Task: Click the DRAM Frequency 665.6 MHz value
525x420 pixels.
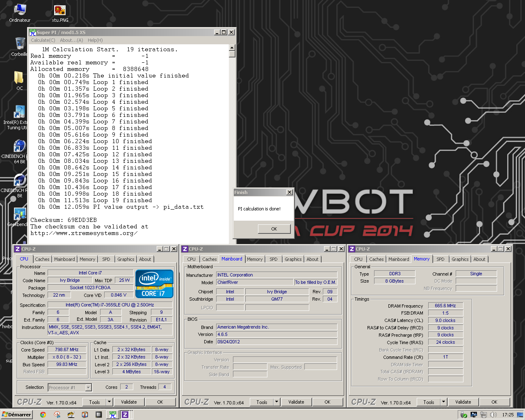Action: (x=445, y=306)
